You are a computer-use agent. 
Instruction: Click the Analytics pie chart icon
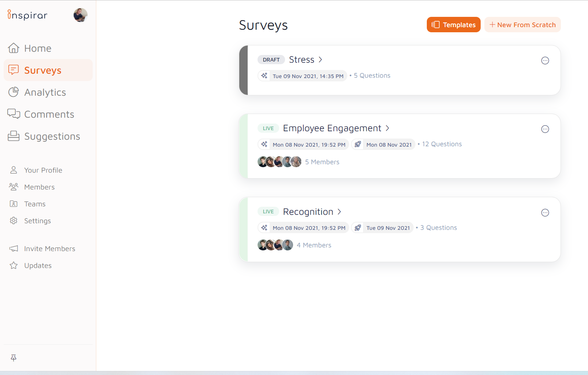[x=14, y=92]
